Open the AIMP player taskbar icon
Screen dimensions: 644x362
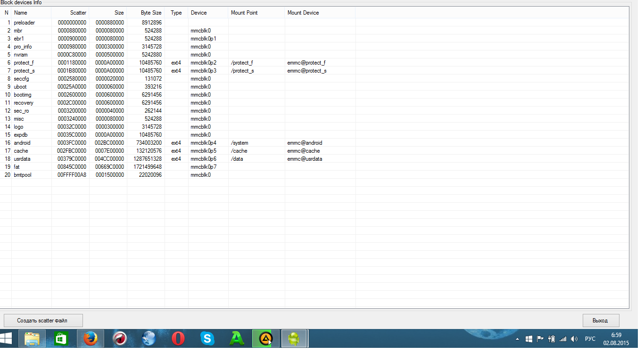click(266, 338)
